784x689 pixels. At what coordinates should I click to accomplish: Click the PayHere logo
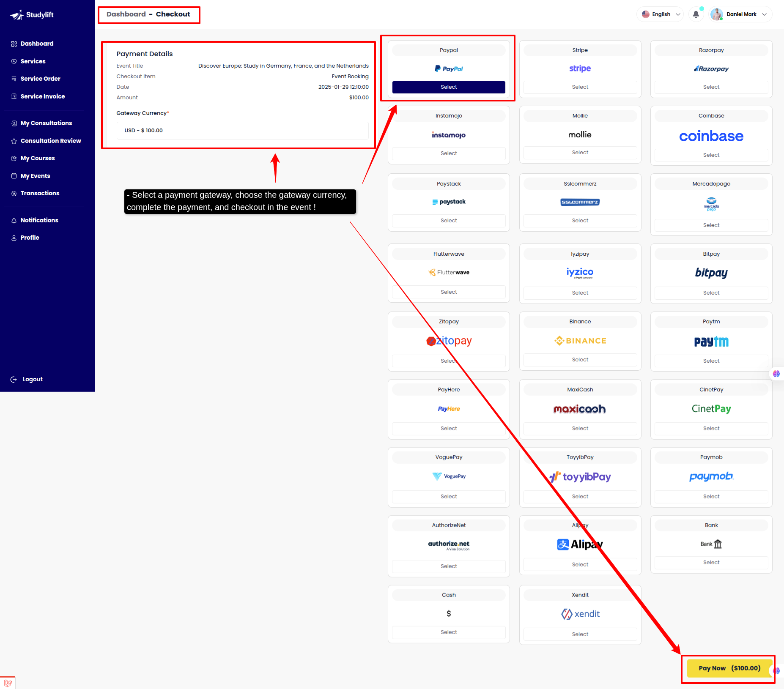click(449, 409)
